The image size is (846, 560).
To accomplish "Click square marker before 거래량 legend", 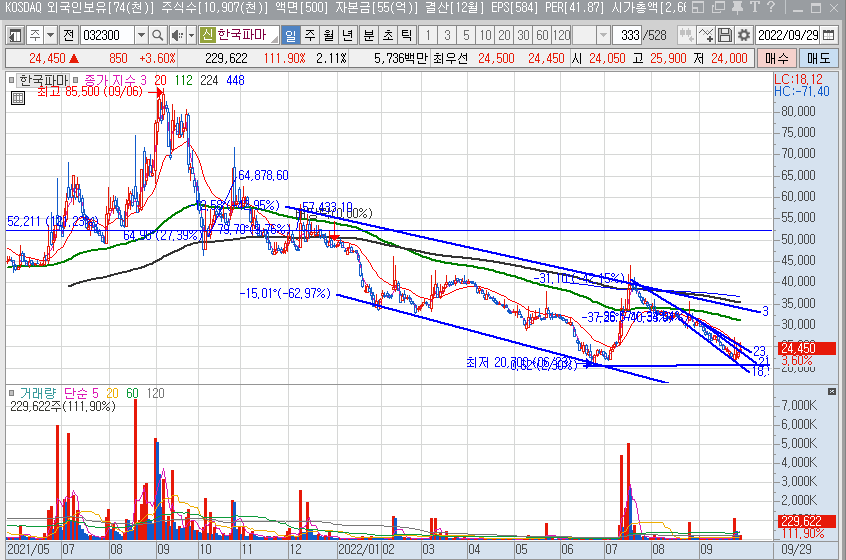I will (x=11, y=393).
